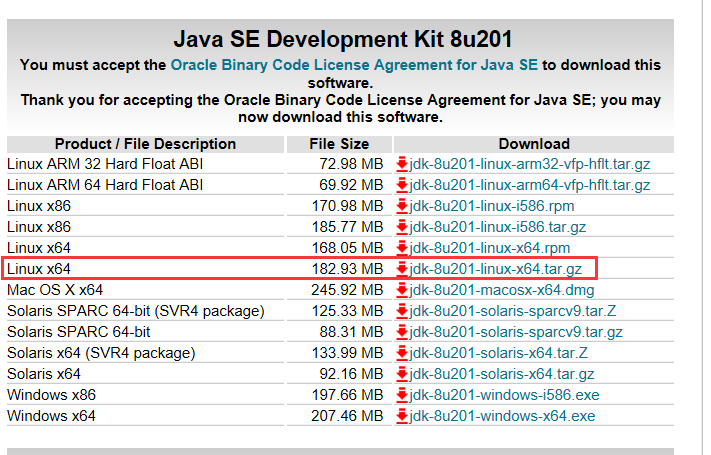Screen dimensions: 711x455
Task: Click download arrow icon for linux-x64.rpm
Action: tap(402, 248)
